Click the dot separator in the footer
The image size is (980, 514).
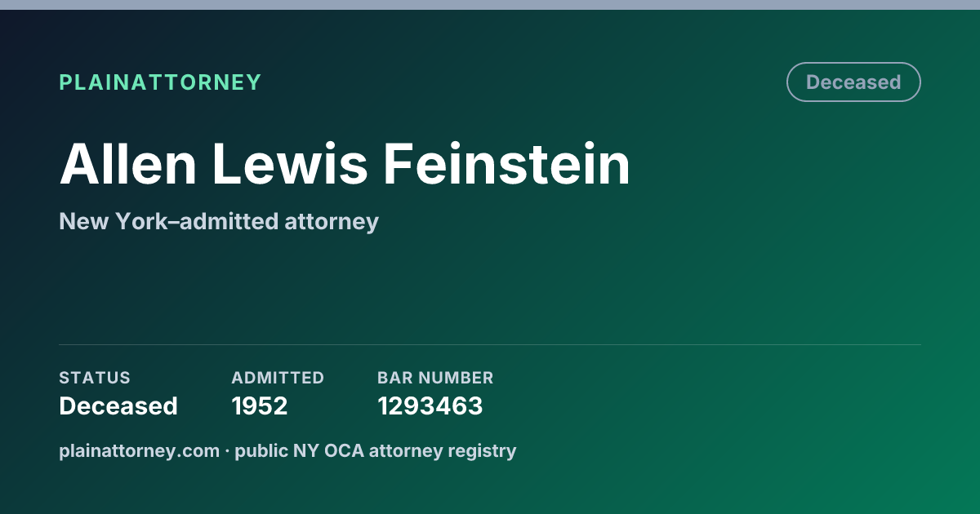(227, 450)
